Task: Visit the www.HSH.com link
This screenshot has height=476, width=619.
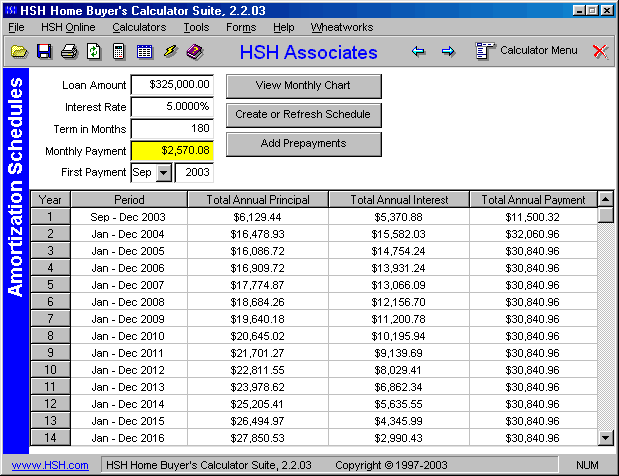Action: (50, 465)
